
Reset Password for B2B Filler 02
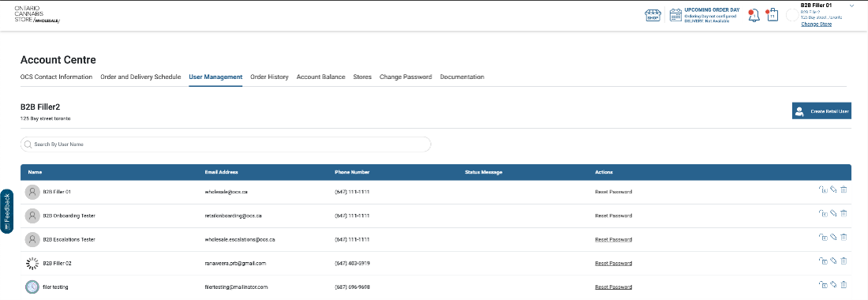tap(613, 264)
